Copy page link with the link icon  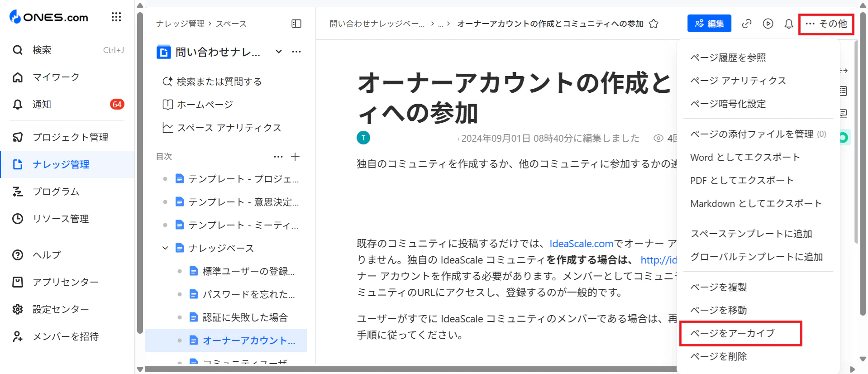pos(747,24)
